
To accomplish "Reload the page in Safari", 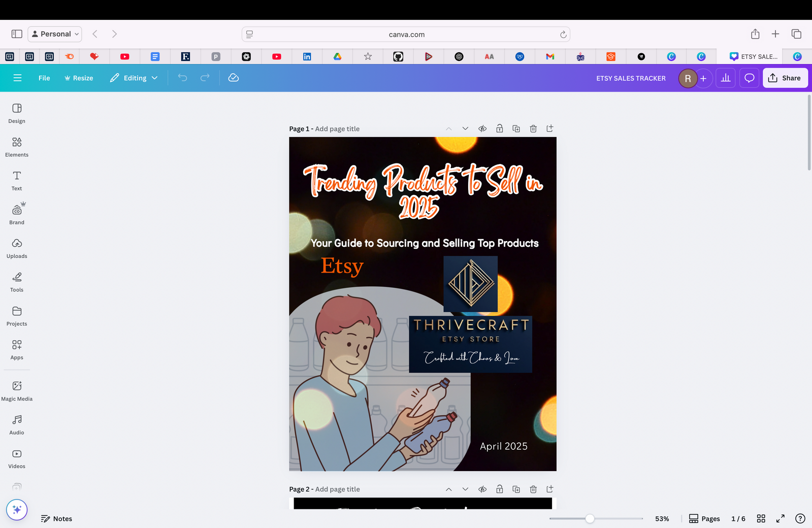I will pos(563,35).
